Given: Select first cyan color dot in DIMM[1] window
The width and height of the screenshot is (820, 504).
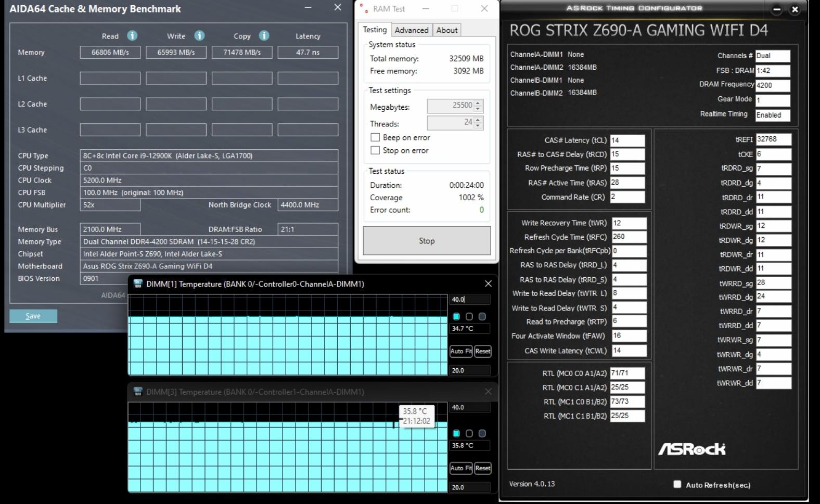Looking at the screenshot, I should click(456, 316).
